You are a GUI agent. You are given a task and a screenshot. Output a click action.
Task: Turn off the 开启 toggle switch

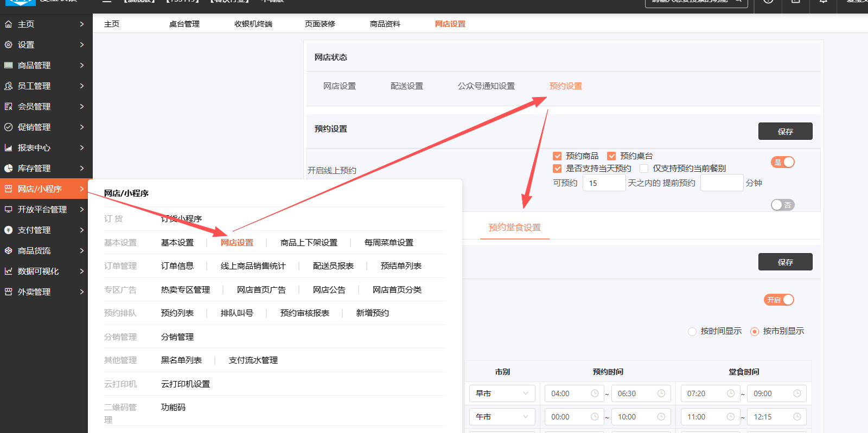779,300
